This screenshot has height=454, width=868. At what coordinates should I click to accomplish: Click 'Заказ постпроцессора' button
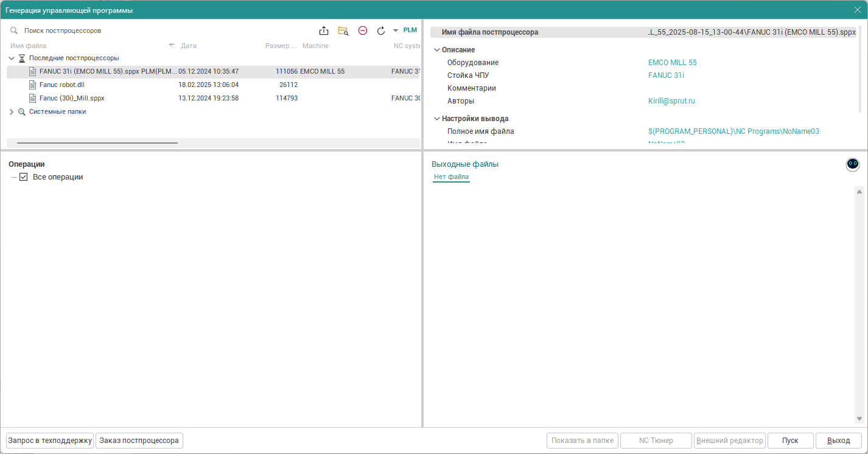tap(139, 441)
